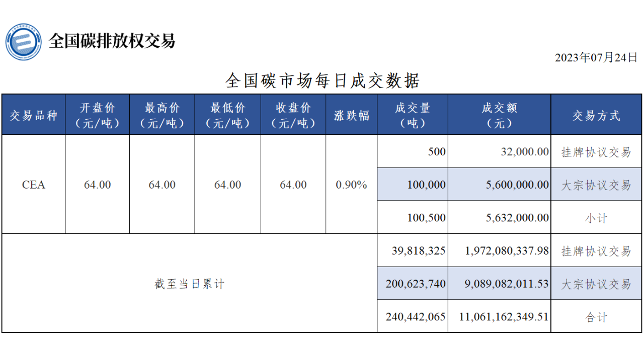
Task: Click the 成交额 column header
Action: click(x=499, y=115)
